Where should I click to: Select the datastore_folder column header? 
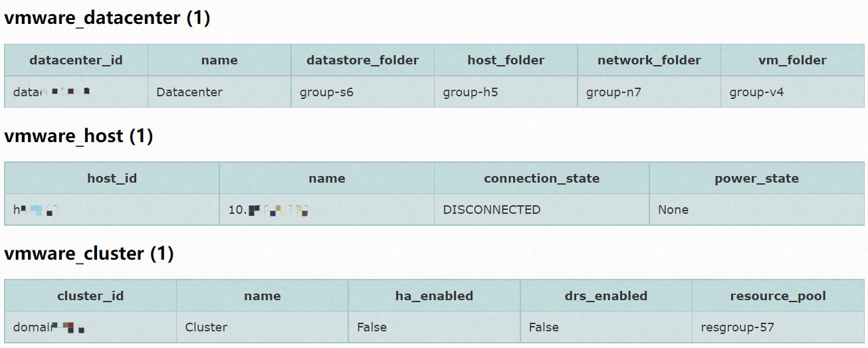(x=362, y=60)
